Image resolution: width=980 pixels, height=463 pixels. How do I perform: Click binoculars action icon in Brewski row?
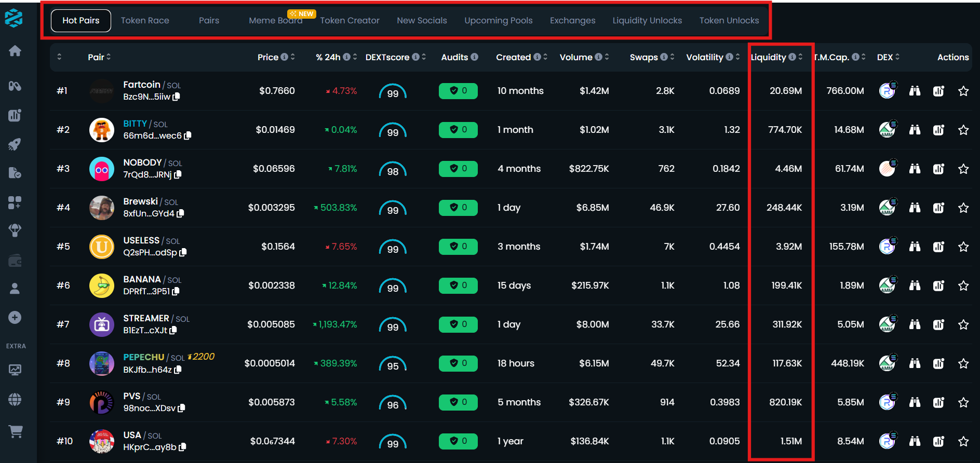pos(915,208)
